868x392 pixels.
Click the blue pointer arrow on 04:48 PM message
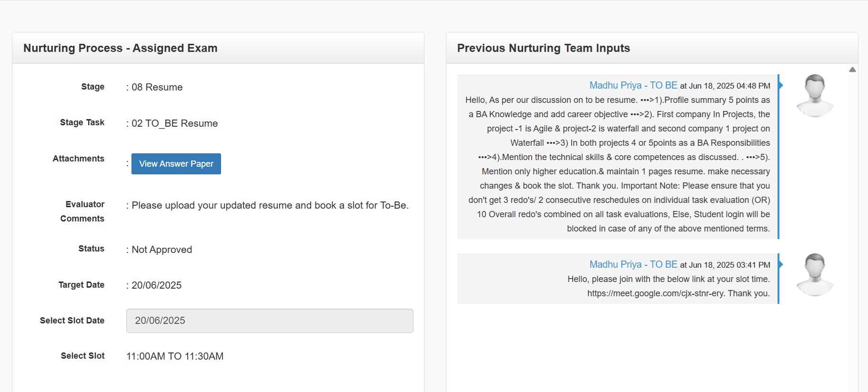[781, 85]
